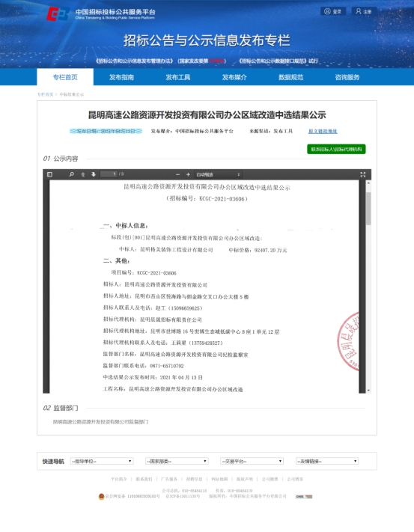The height and width of the screenshot is (532, 414).
Task: Click the platform logo at top left
Action: 58,14
